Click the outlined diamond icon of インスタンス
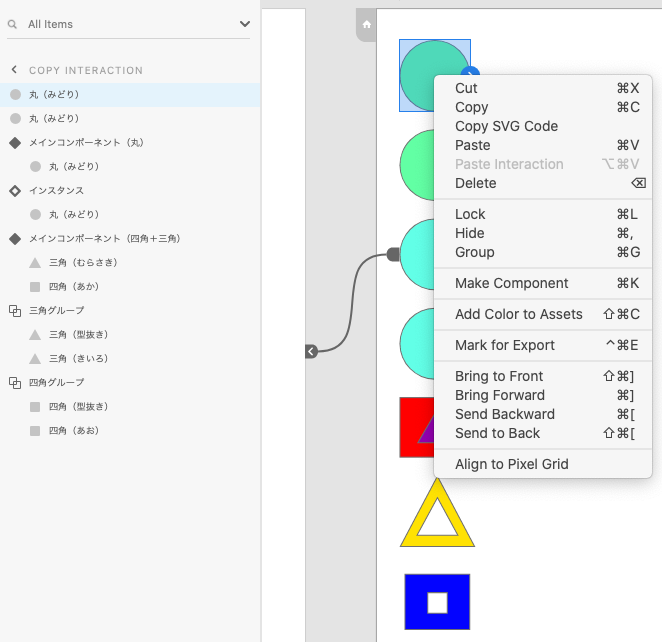The height and width of the screenshot is (642, 662). tap(15, 191)
